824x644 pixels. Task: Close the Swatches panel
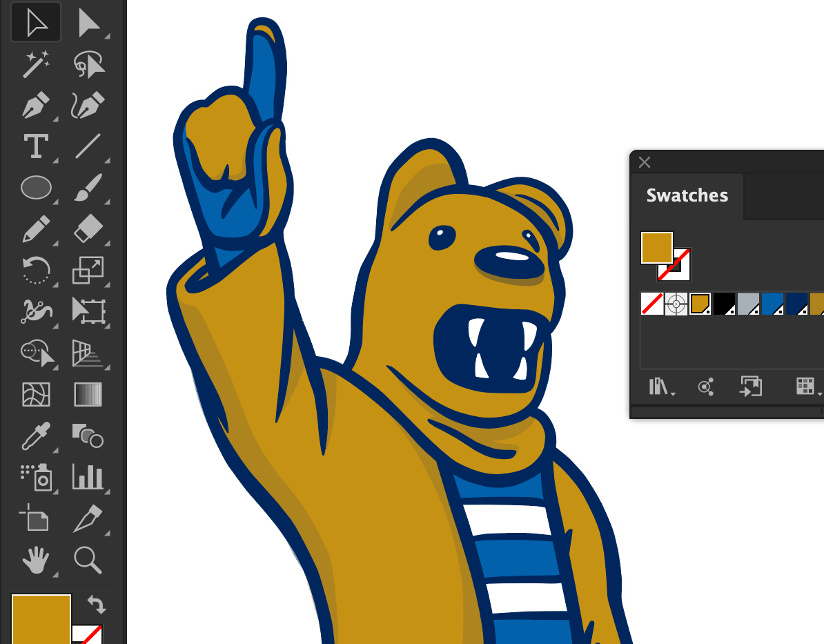pos(645,162)
